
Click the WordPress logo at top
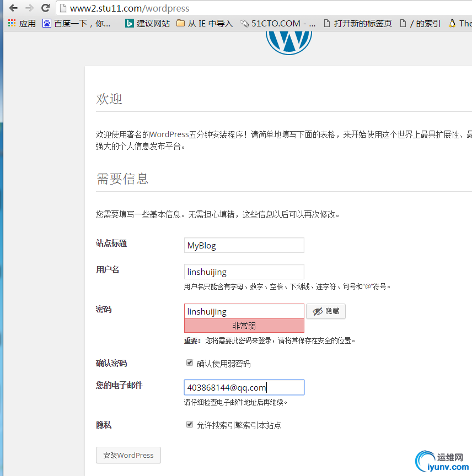click(x=289, y=42)
